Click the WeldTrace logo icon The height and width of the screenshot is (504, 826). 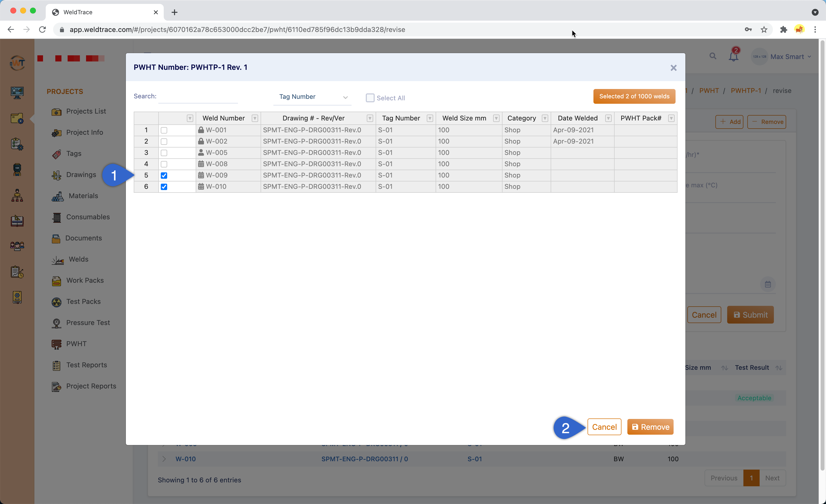[17, 63]
